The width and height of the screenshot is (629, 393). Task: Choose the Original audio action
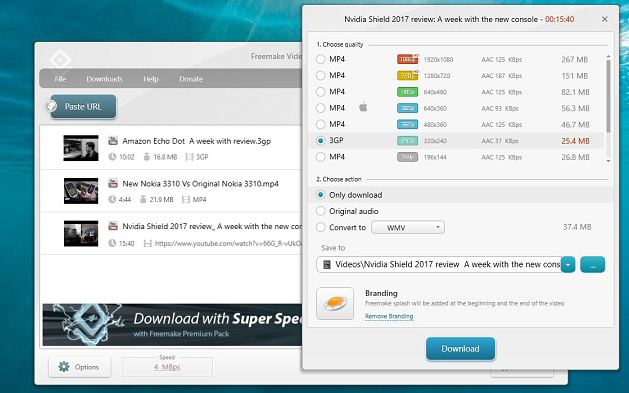tap(321, 211)
